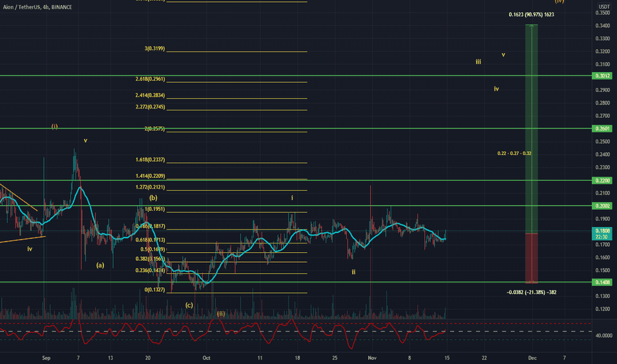617x364 pixels.
Task: Click Fibonacci level 1.272(0.2121) label
Action: pyautogui.click(x=150, y=187)
